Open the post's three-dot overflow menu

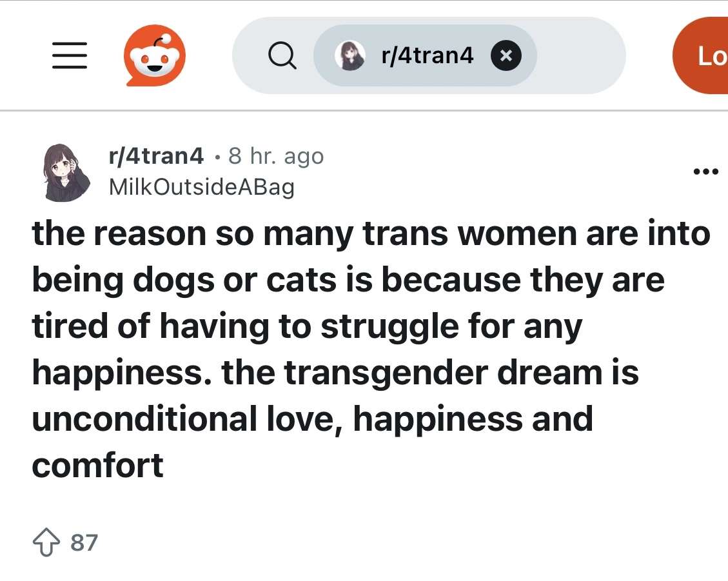click(x=705, y=172)
